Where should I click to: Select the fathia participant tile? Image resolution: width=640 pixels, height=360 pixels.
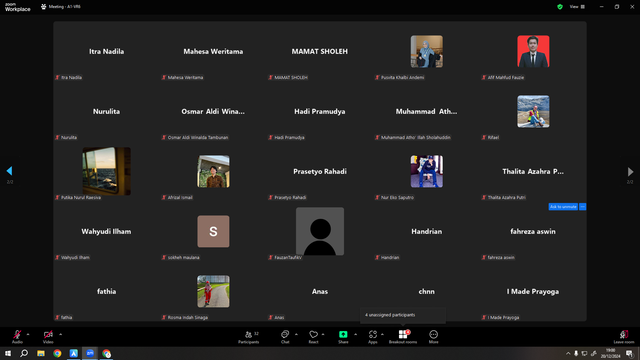point(107,291)
